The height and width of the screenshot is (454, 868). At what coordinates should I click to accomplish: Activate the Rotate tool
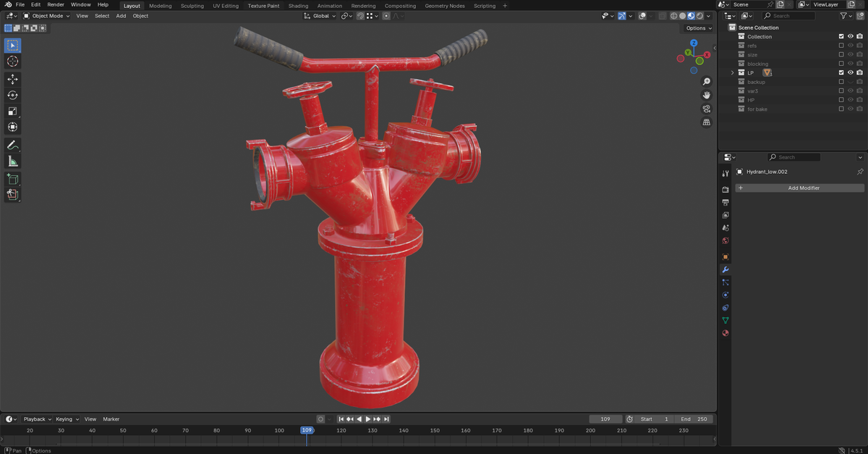[12, 96]
